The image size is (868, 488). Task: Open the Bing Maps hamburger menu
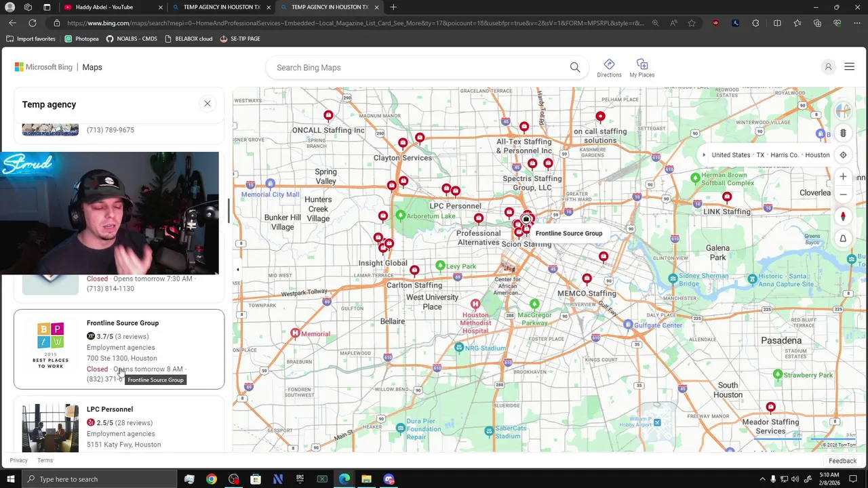tap(849, 67)
